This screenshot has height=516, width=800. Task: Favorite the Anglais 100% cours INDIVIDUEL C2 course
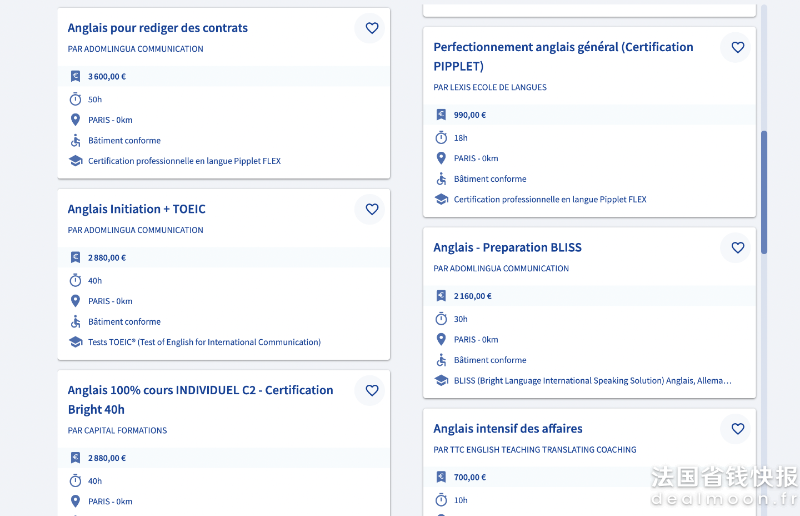(372, 390)
